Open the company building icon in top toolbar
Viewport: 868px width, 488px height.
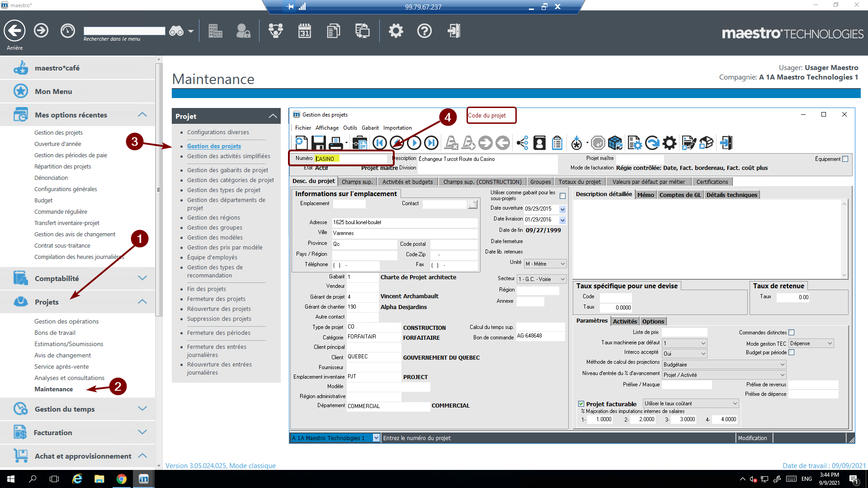215,31
